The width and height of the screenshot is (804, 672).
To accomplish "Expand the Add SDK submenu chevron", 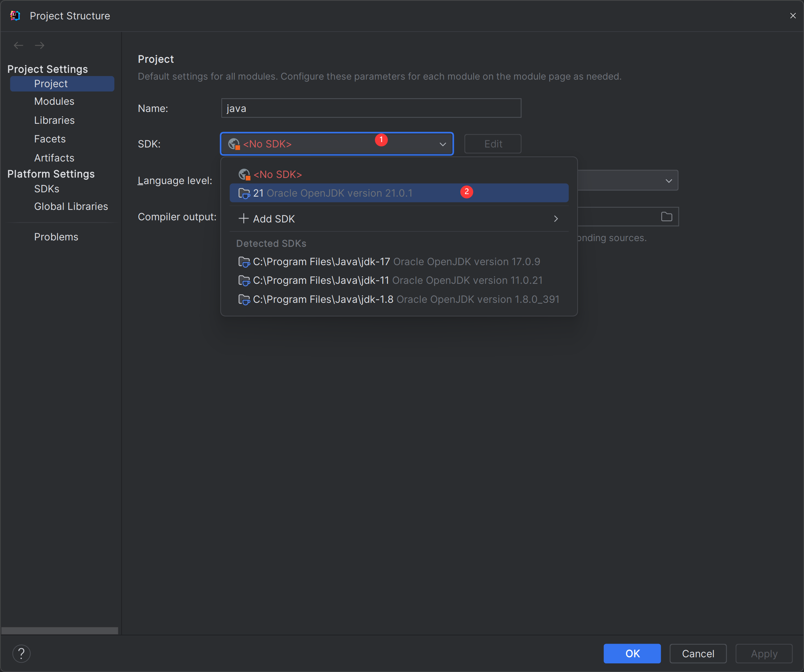I will [x=556, y=218].
